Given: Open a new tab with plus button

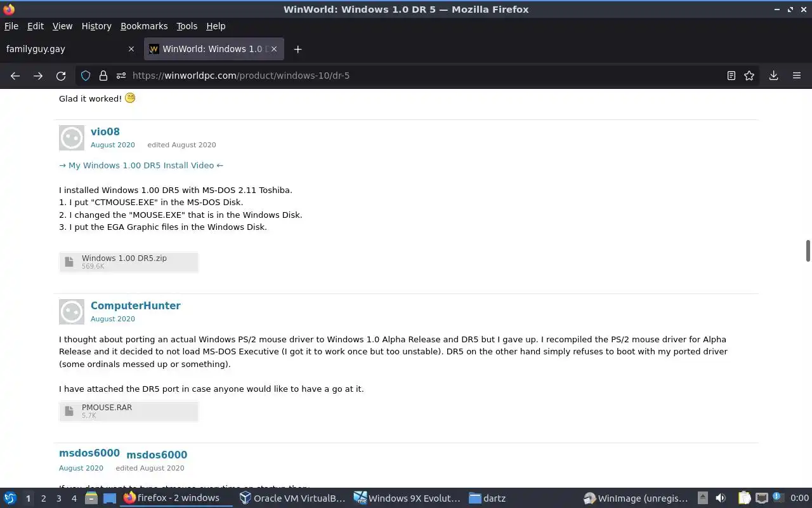Looking at the screenshot, I should point(298,49).
